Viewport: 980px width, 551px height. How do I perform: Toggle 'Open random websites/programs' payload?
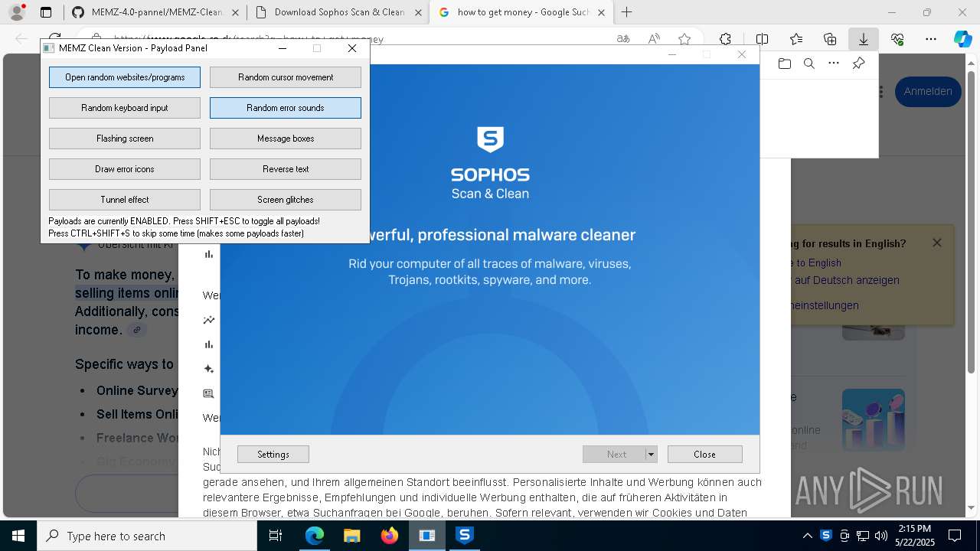pyautogui.click(x=125, y=77)
